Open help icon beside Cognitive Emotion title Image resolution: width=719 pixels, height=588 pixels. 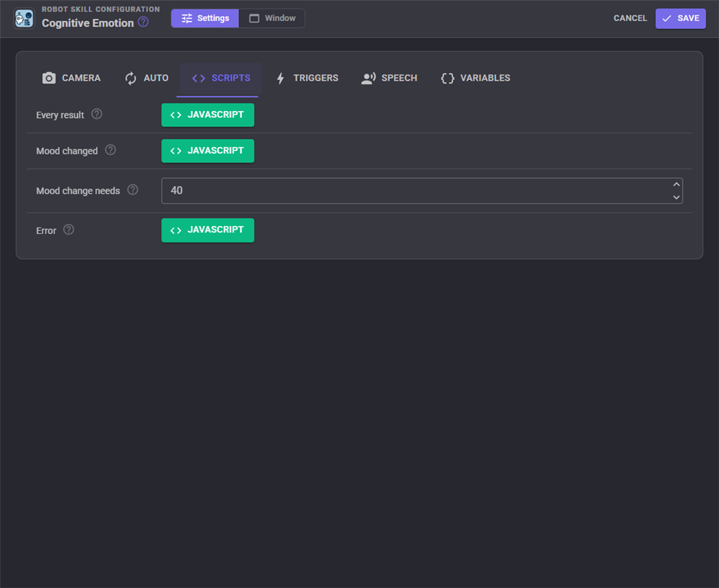pyautogui.click(x=143, y=22)
